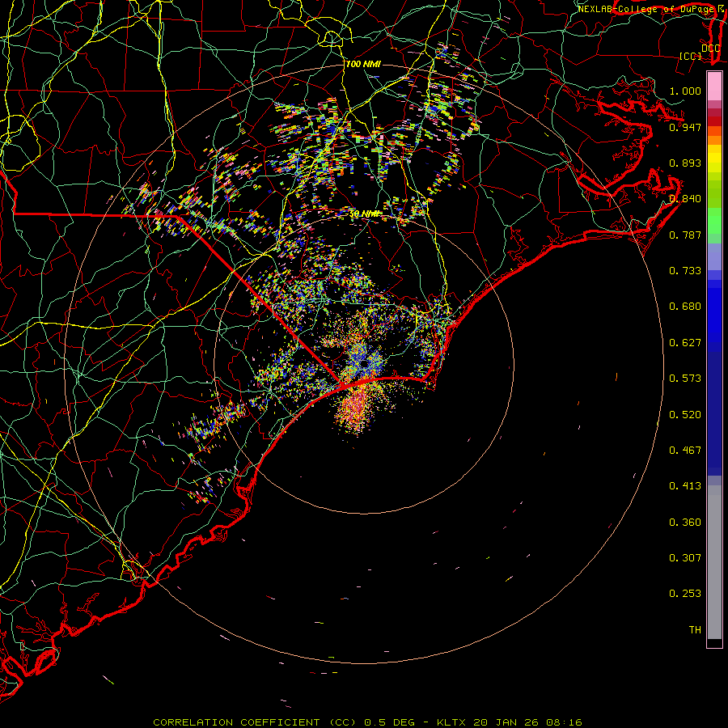Select the 0.680 legend value

(x=685, y=307)
